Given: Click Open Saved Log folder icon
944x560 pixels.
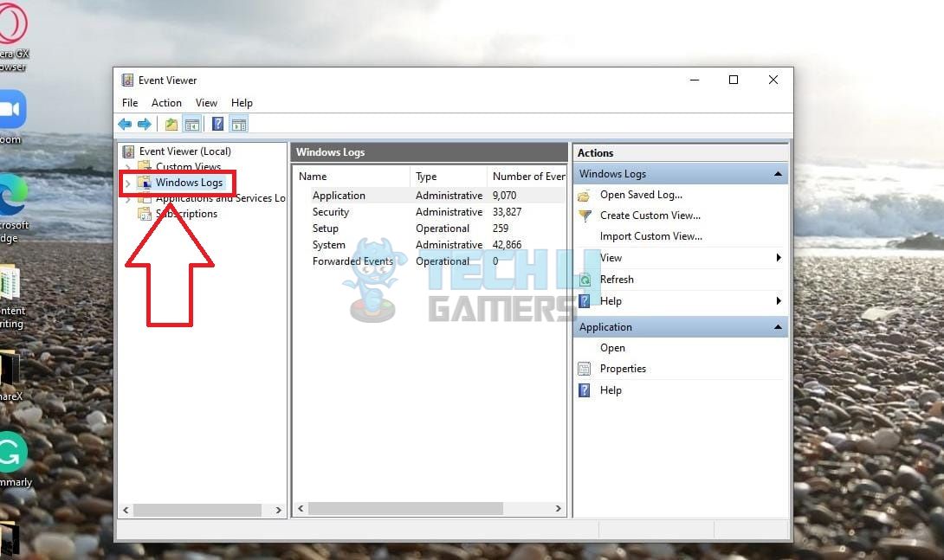Looking at the screenshot, I should 584,196.
